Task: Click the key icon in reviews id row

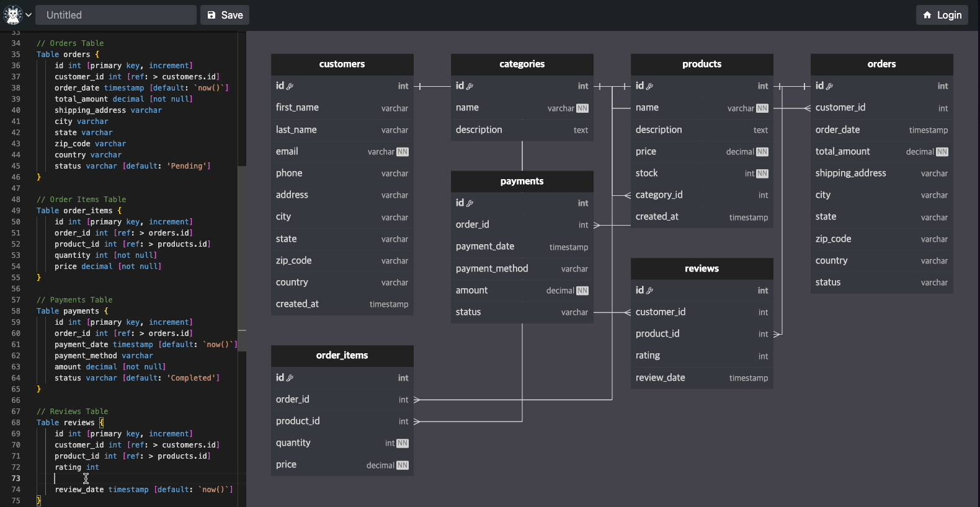Action: point(649,291)
